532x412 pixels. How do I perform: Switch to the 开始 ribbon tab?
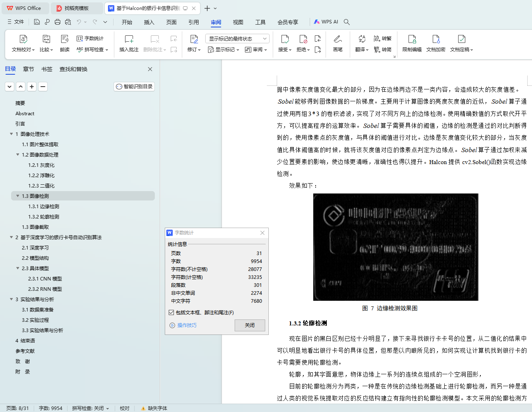click(x=127, y=22)
